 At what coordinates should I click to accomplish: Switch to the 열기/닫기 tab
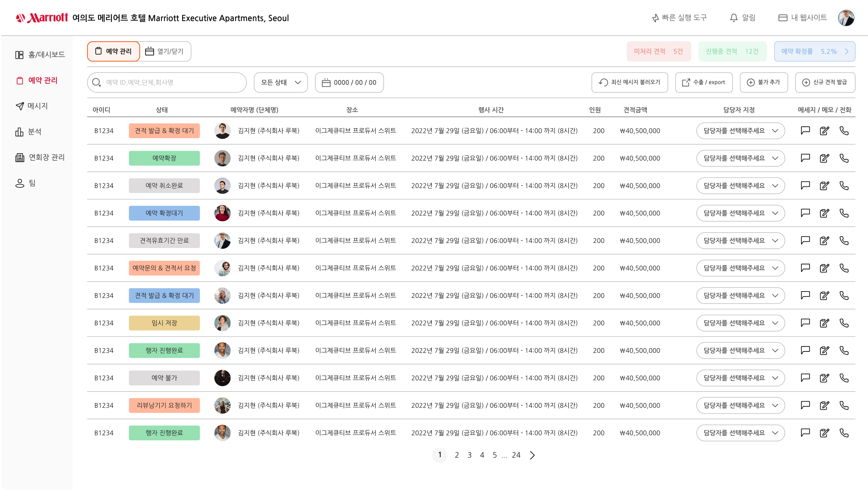point(165,52)
